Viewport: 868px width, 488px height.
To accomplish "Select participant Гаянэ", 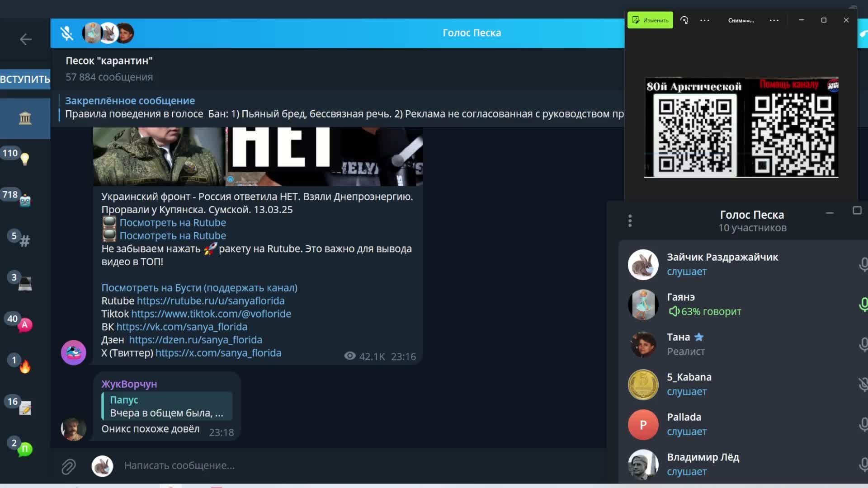I will coord(743,305).
